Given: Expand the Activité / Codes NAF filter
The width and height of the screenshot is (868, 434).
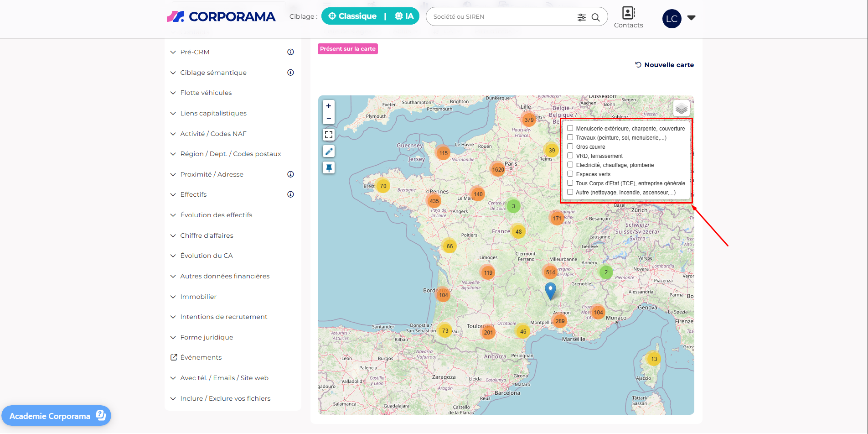Looking at the screenshot, I should pos(213,134).
